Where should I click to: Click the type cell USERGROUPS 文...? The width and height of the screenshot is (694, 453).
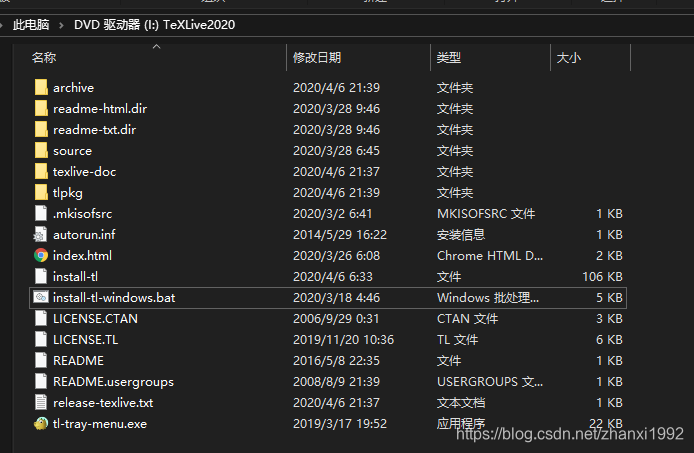pyautogui.click(x=490, y=382)
